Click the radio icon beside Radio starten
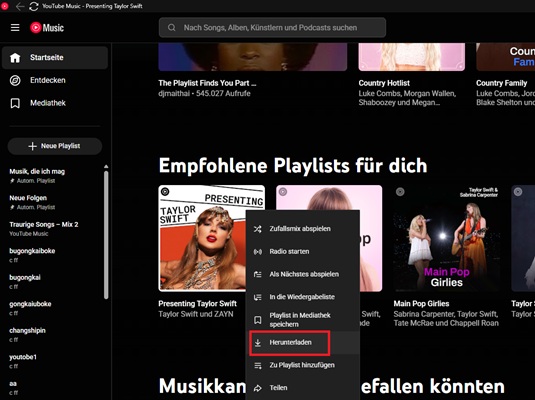The width and height of the screenshot is (535, 400). click(258, 252)
